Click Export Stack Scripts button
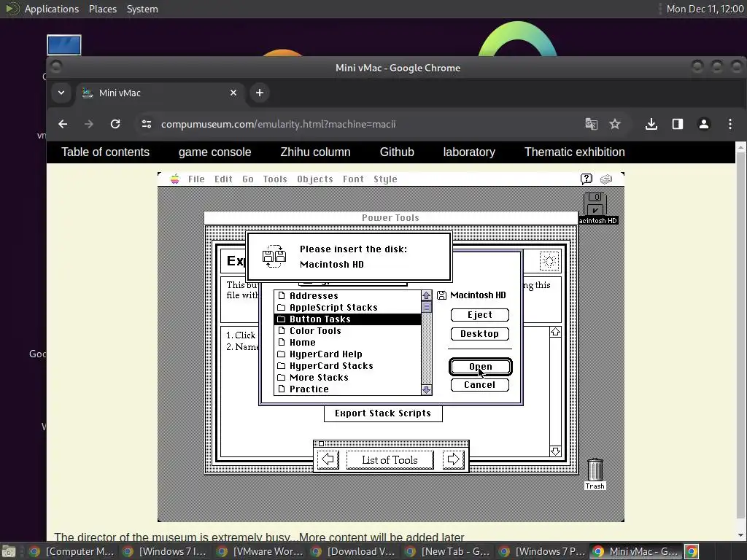This screenshot has width=747, height=560. pos(383,413)
